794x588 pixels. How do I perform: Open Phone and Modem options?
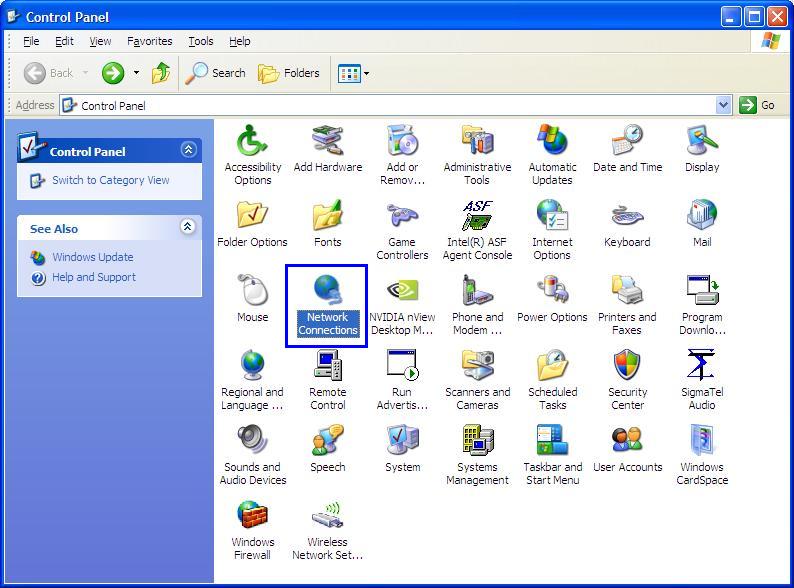point(477,304)
